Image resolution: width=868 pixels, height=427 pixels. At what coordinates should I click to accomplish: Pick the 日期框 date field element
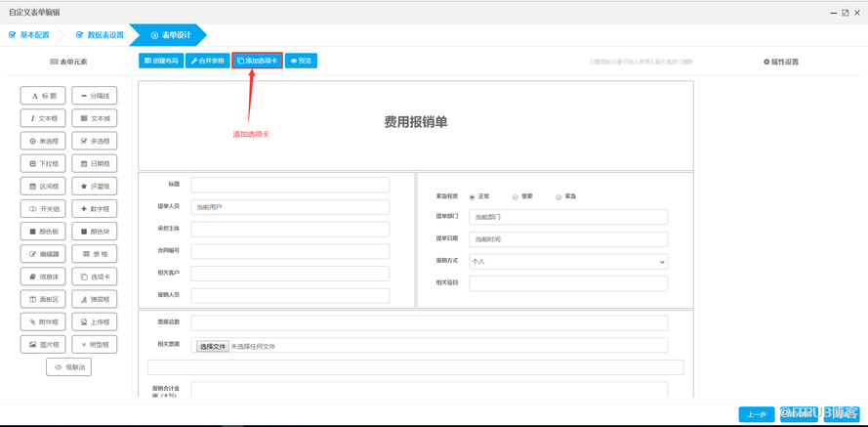point(95,164)
